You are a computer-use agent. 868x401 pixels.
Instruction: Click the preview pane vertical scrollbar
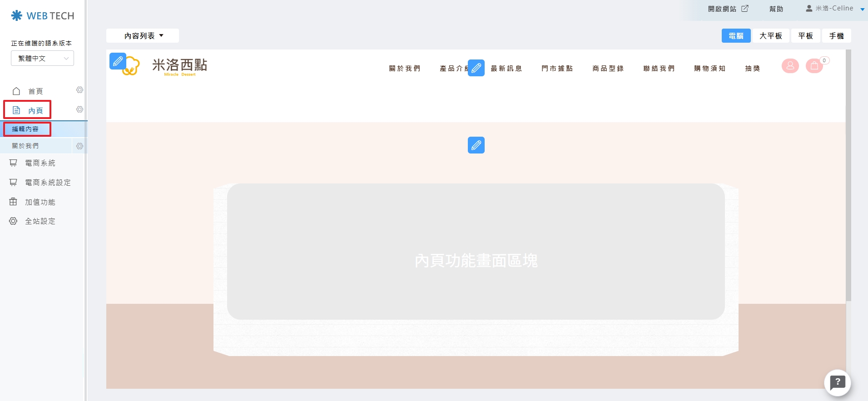848,175
